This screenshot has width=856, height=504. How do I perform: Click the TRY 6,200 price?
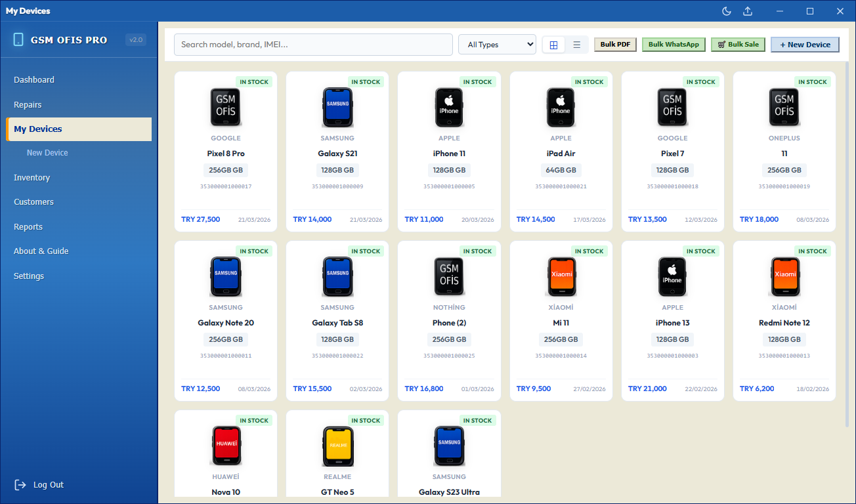coord(757,388)
